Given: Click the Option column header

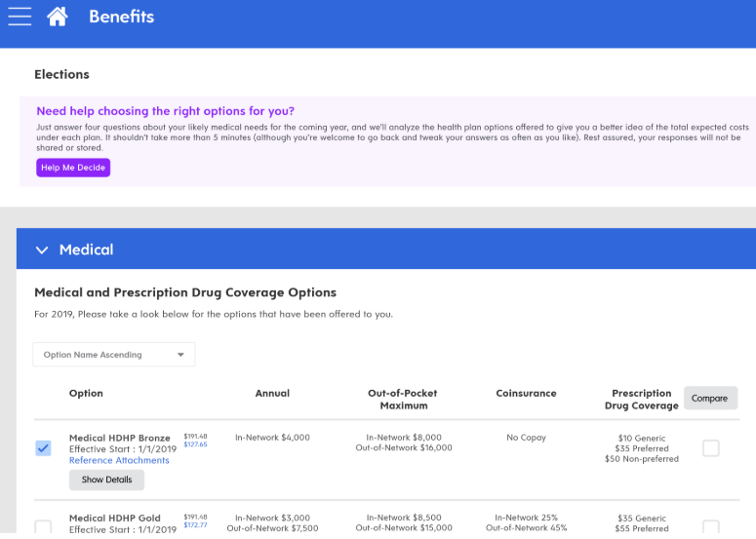Looking at the screenshot, I should tap(86, 394).
